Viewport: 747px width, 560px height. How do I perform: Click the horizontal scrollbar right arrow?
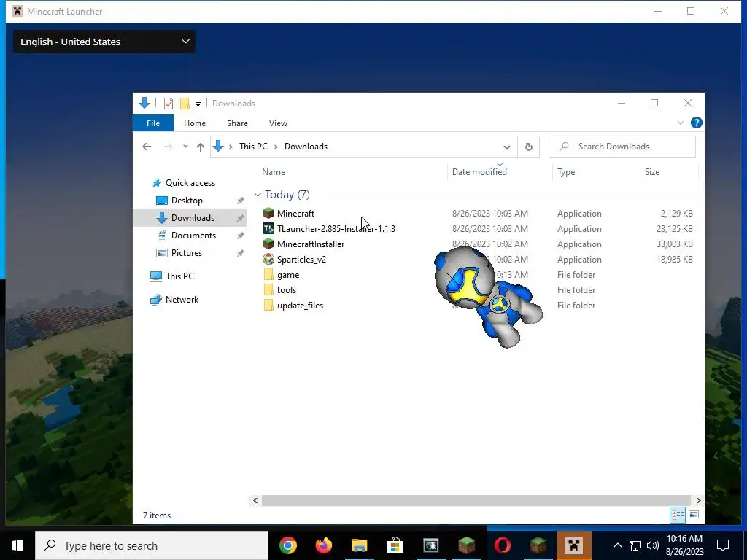(698, 500)
